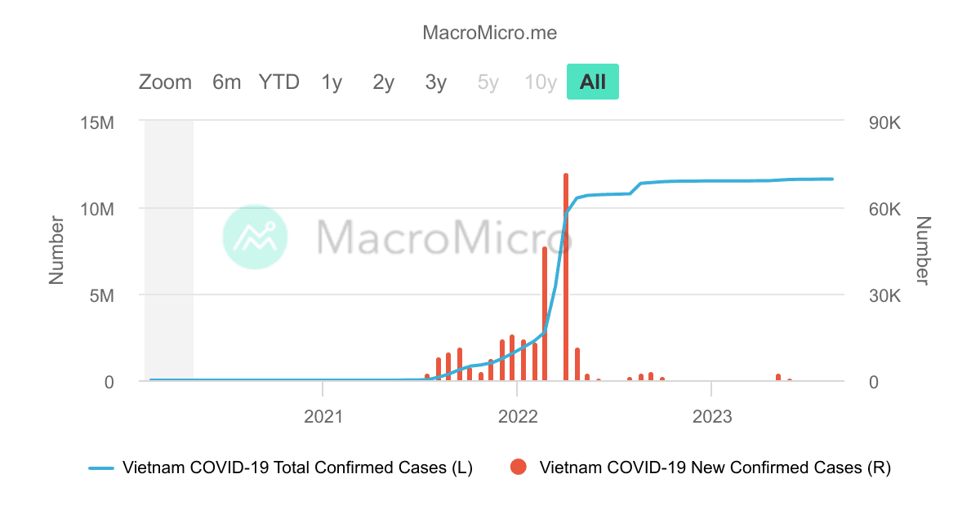Click the MacroMicro.me title text
The width and height of the screenshot is (980, 514).
coord(489,33)
